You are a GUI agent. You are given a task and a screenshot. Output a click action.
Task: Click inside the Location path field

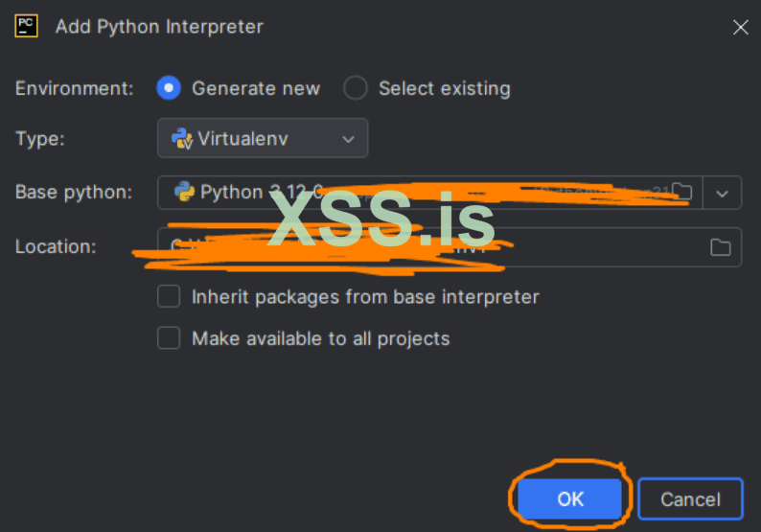click(x=431, y=247)
